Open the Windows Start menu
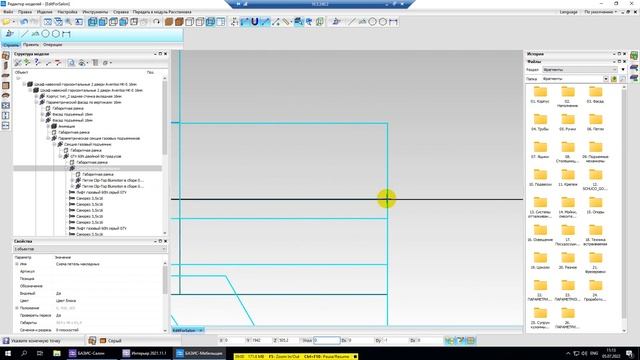Image resolution: width=640 pixels, height=360 pixels. (8, 353)
